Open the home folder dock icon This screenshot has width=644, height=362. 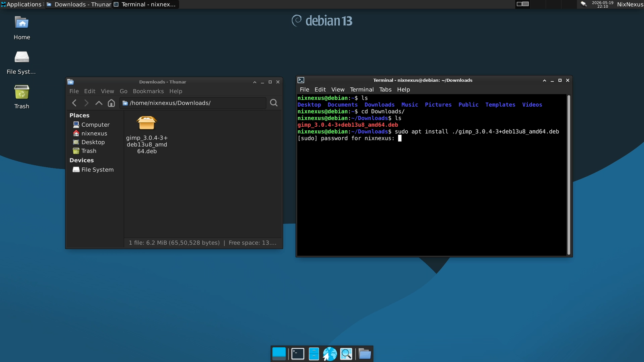(365, 354)
